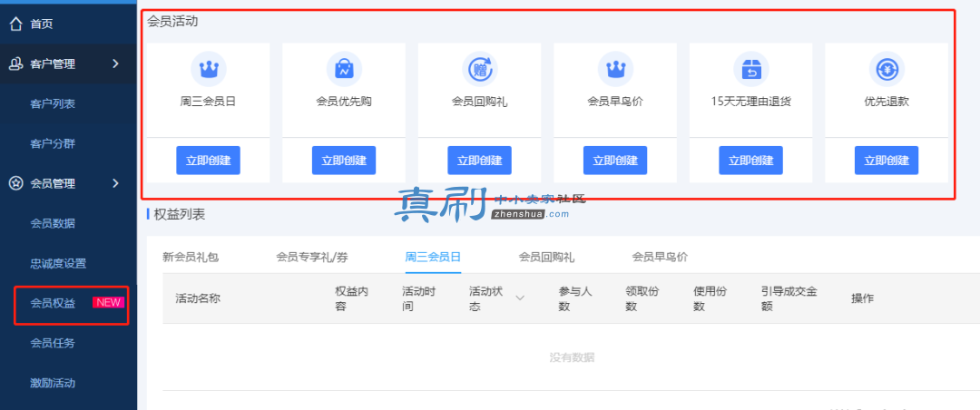
Task: Create 周三会员日 activity with 立即创建
Action: click(x=208, y=161)
